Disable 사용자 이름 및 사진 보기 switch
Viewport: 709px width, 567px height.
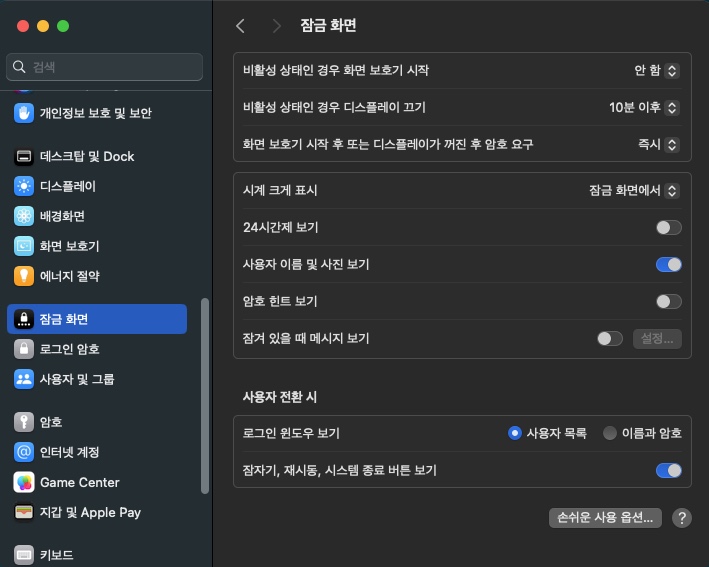669,265
